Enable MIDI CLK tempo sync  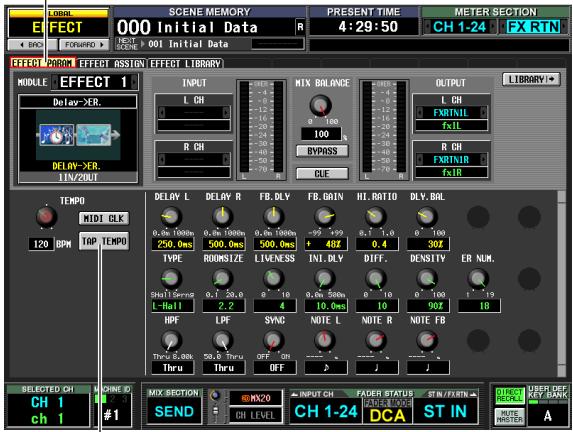tap(104, 219)
